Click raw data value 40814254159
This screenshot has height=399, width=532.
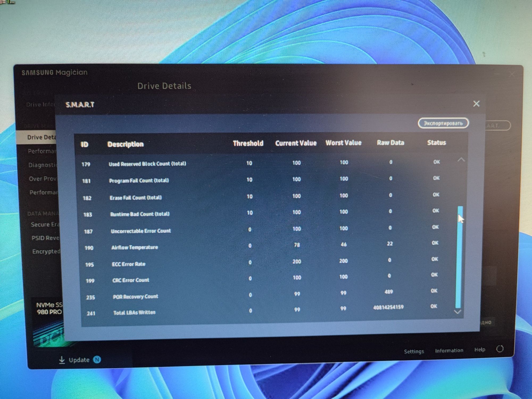[388, 307]
